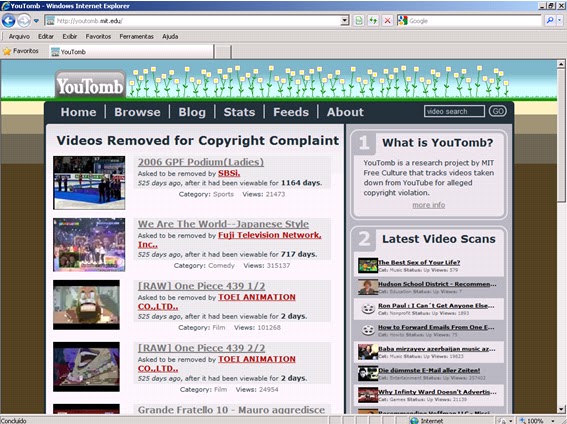
Task: Click the Favoritos star button
Action: [x=21, y=51]
